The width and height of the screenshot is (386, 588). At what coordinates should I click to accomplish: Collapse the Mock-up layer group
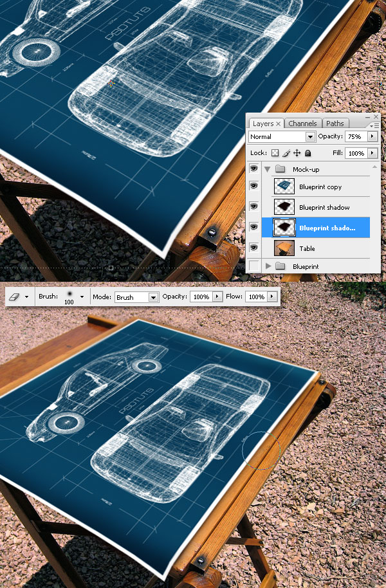point(267,169)
